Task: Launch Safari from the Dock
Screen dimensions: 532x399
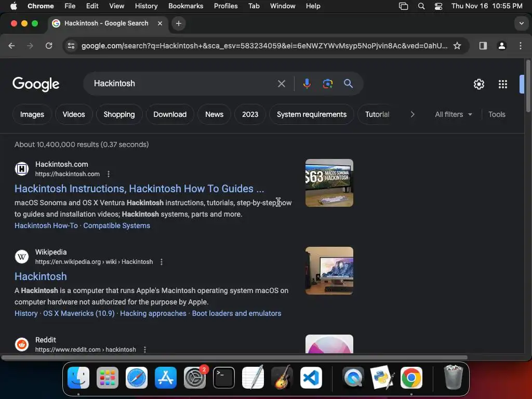Action: [x=137, y=378]
